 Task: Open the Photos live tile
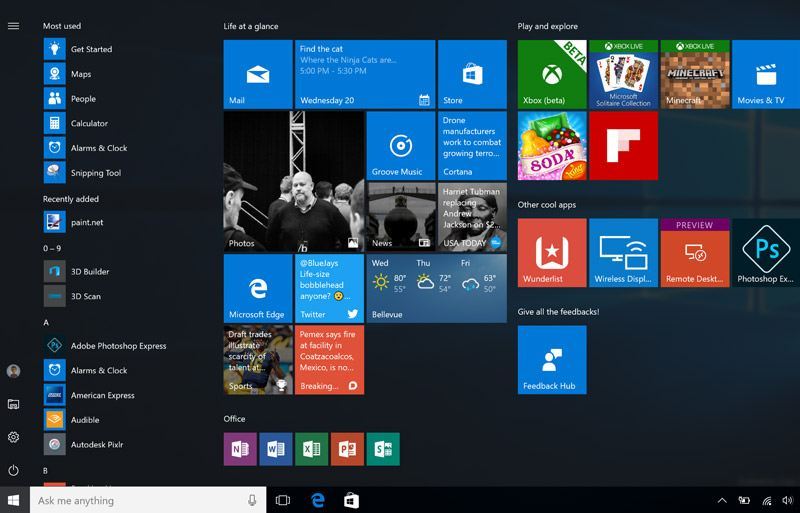point(292,181)
